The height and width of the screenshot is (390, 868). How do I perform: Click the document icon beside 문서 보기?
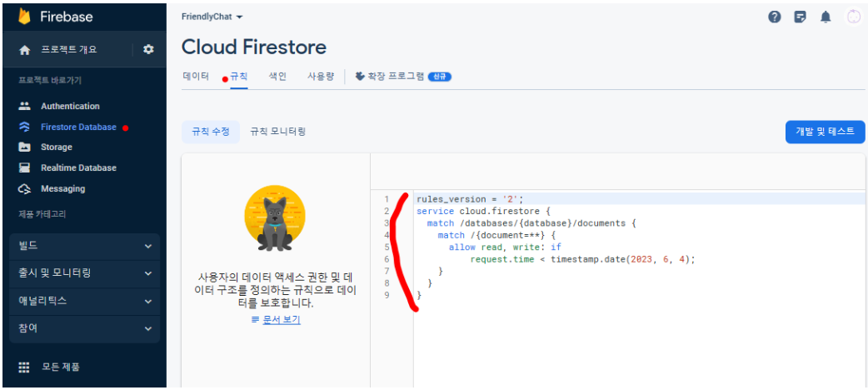[x=255, y=320]
